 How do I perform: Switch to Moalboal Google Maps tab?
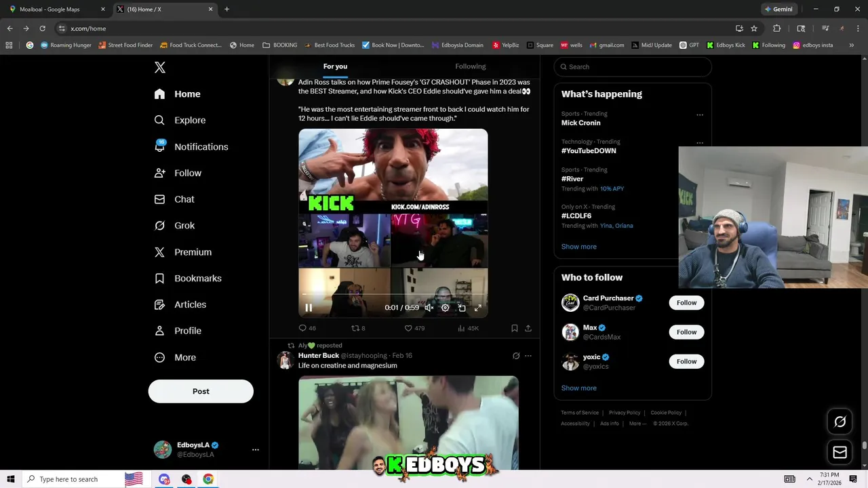pyautogui.click(x=56, y=9)
